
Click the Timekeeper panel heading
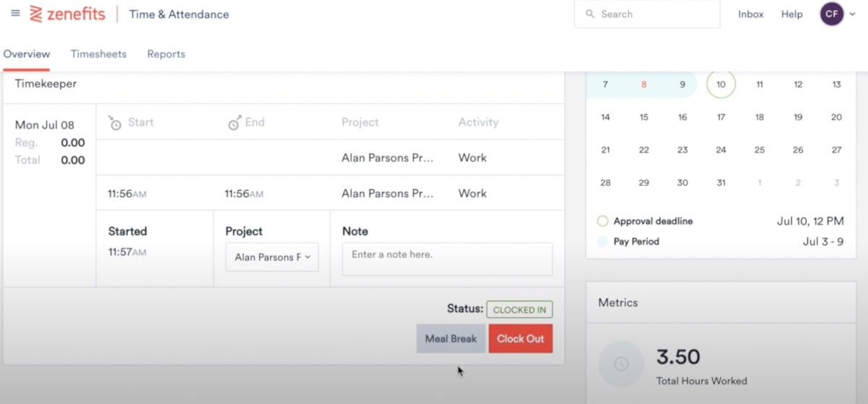coord(46,84)
